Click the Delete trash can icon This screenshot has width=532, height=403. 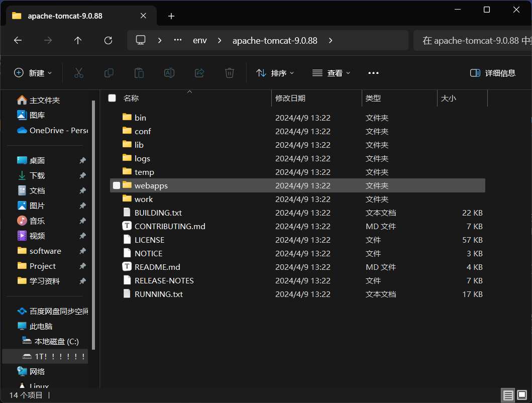[x=230, y=73]
